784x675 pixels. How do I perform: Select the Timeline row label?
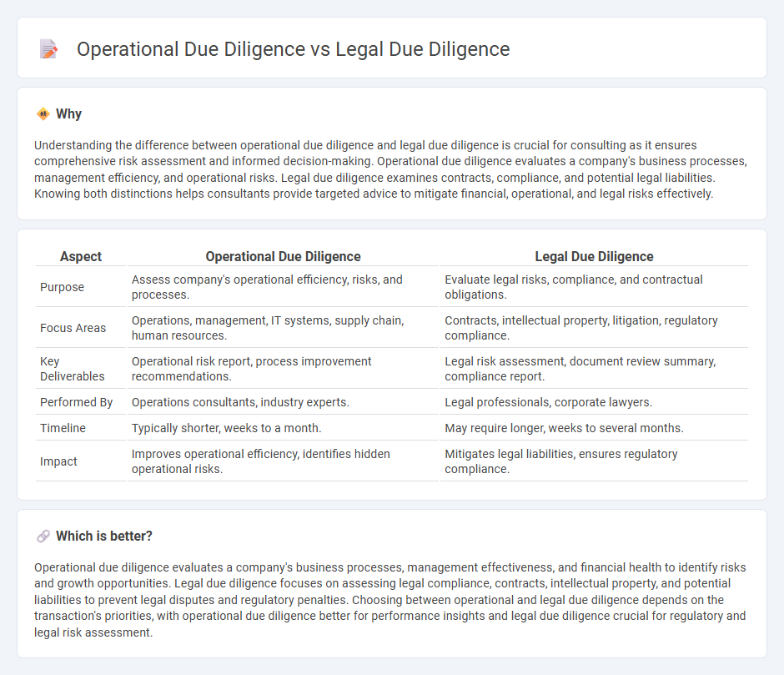click(63, 428)
